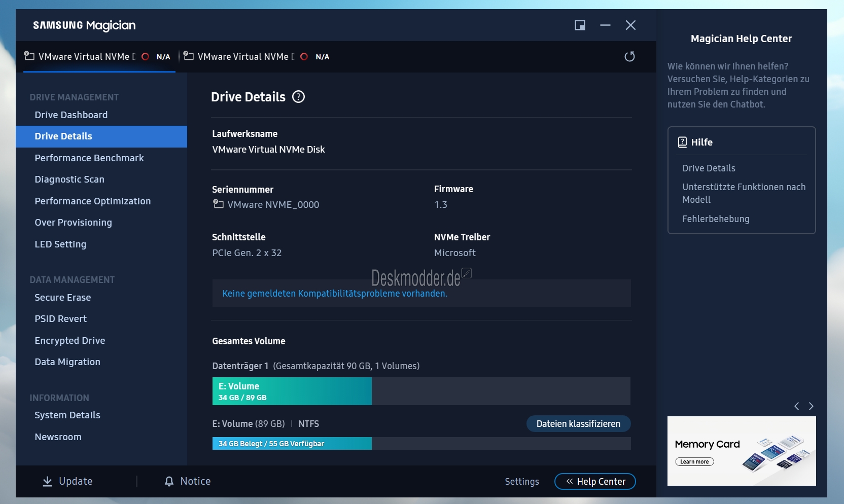Click the Update download arrow icon
844x504 pixels.
pos(47,481)
